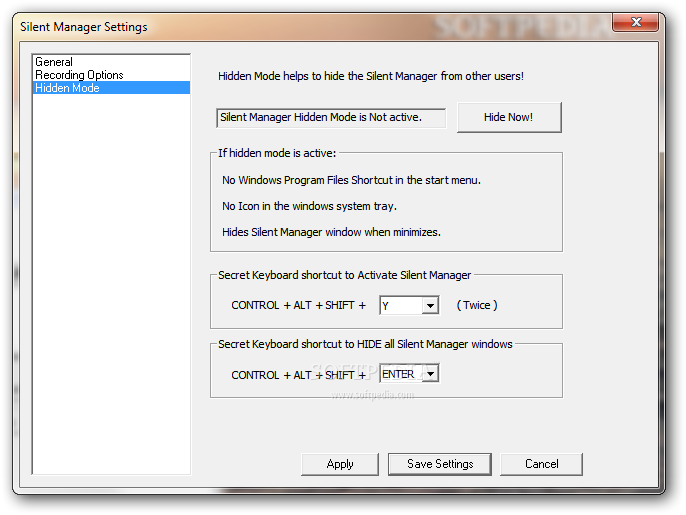Screen dimensions: 686x515
Task: Cancel the settings dialog
Action: tap(541, 464)
